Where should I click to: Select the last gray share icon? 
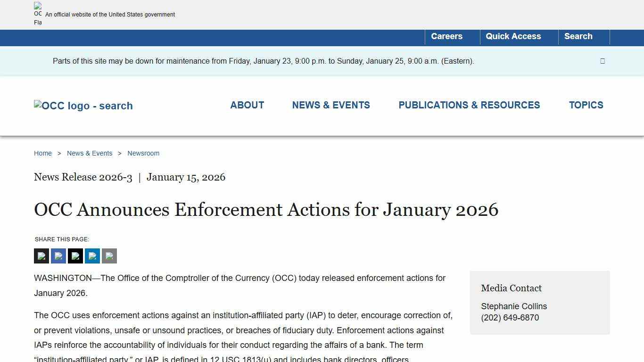point(109,256)
